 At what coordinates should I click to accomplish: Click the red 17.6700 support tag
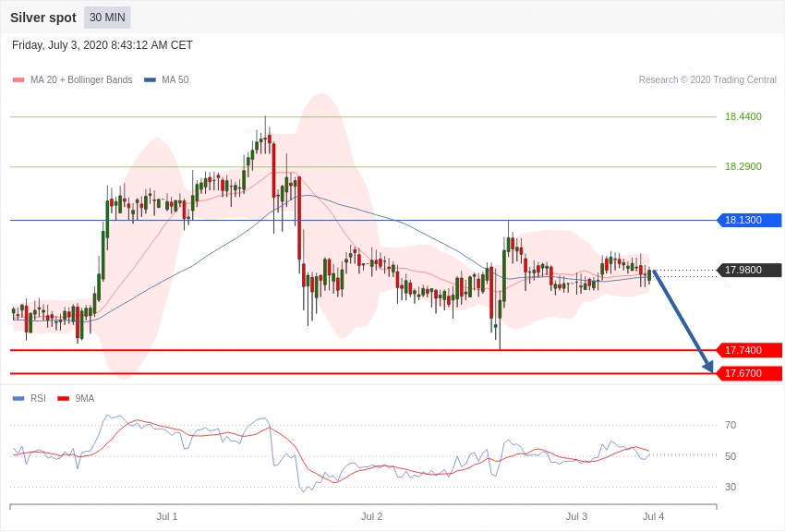click(746, 374)
